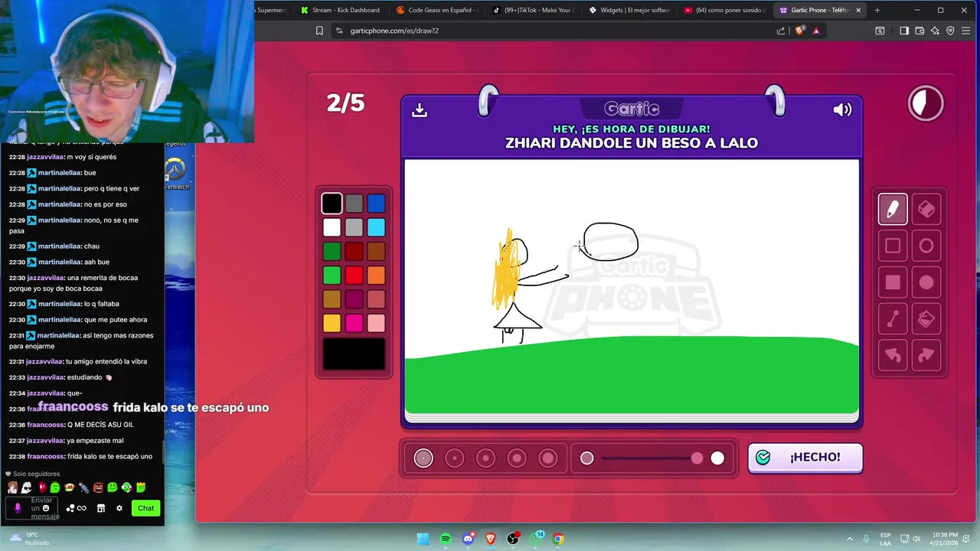Open Discord from the taskbar
The height and width of the screenshot is (551, 980).
[468, 539]
